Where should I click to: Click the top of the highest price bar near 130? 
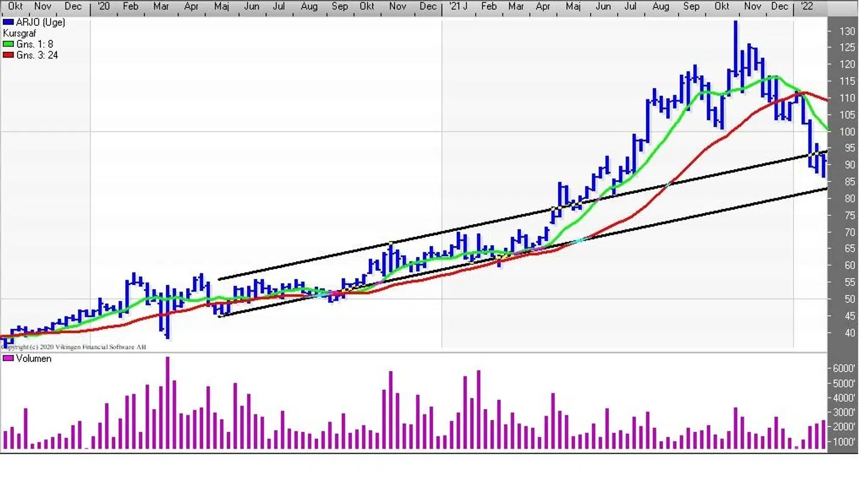pos(735,22)
